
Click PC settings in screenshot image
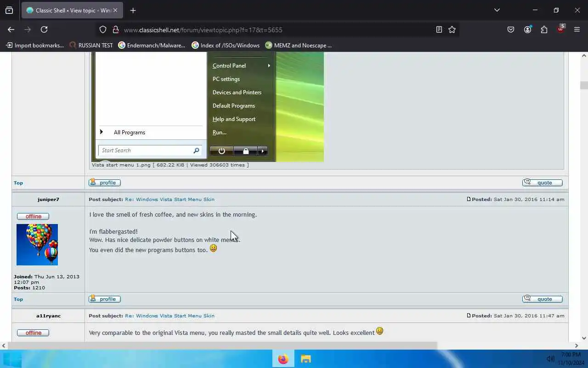click(x=226, y=79)
